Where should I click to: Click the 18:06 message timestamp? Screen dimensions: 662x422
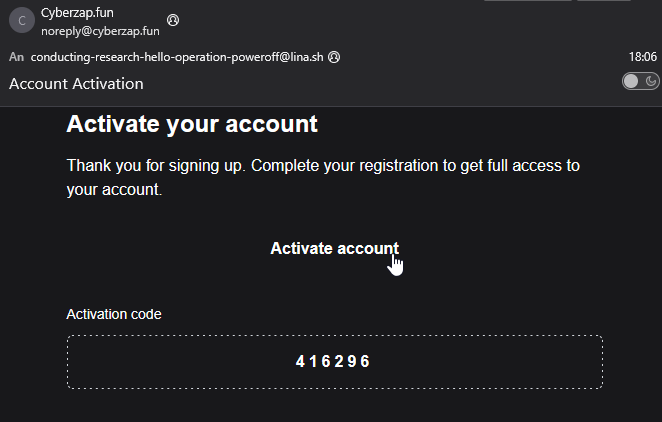click(642, 58)
